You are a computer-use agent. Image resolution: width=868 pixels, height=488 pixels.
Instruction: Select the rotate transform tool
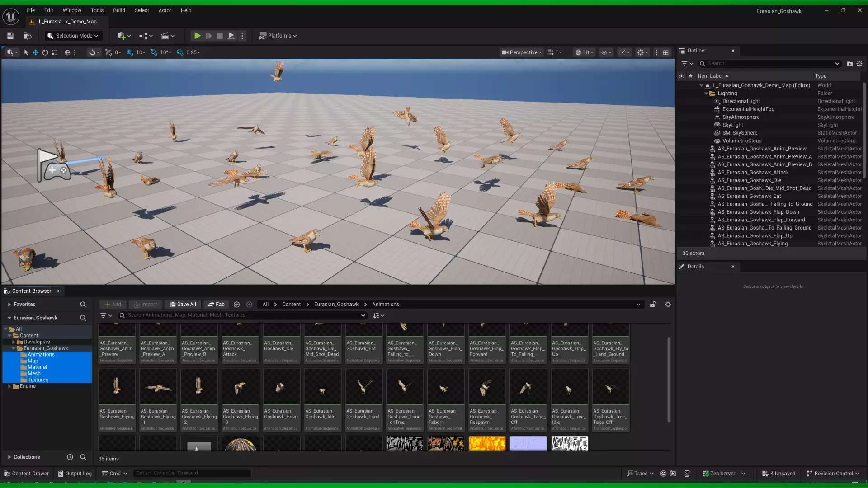(45, 52)
